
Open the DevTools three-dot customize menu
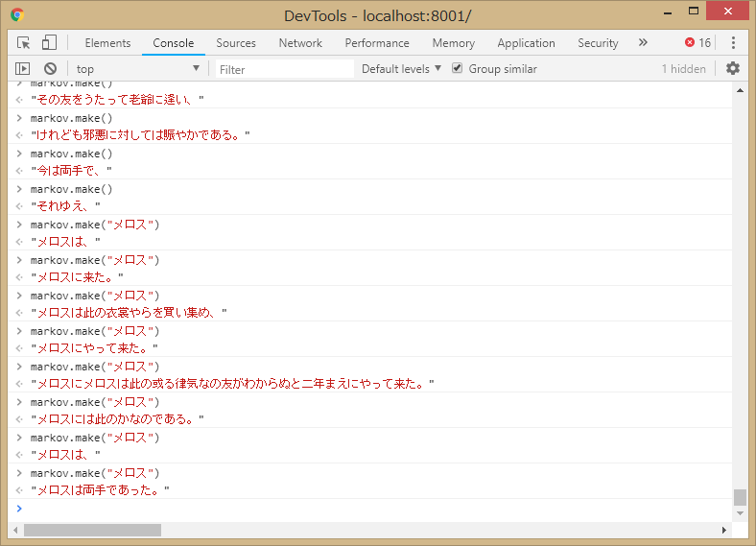(733, 43)
